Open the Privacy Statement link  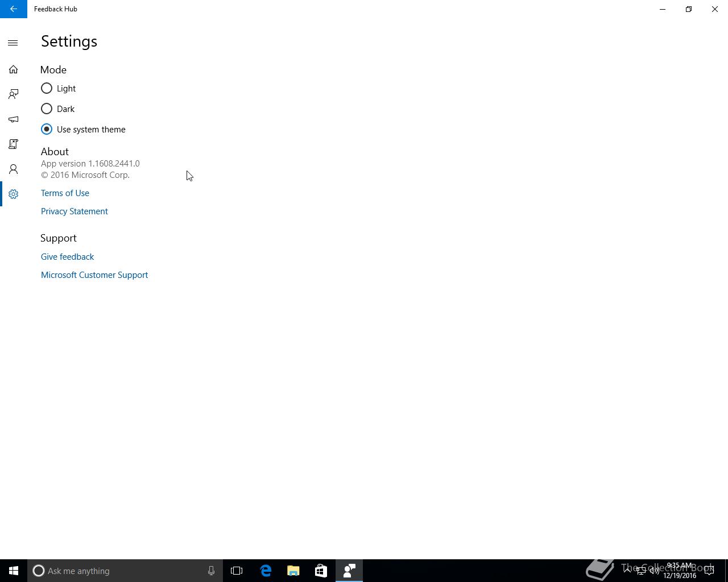click(75, 211)
